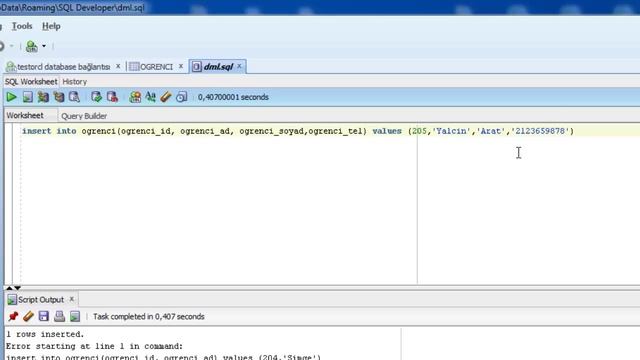Save Script Output with the floppy disk icon
Screen dimensions: 640x360
[x=44, y=316]
